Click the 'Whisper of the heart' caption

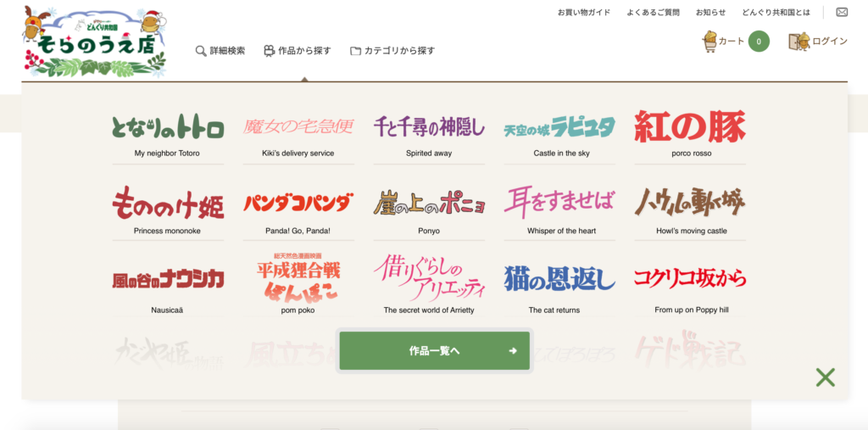coord(561,231)
